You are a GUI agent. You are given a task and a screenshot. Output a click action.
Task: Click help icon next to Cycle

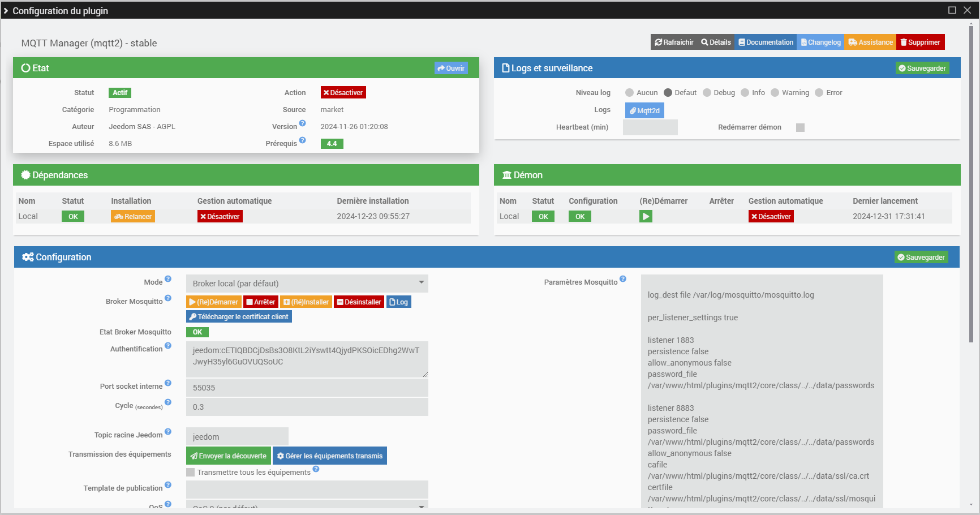[168, 402]
